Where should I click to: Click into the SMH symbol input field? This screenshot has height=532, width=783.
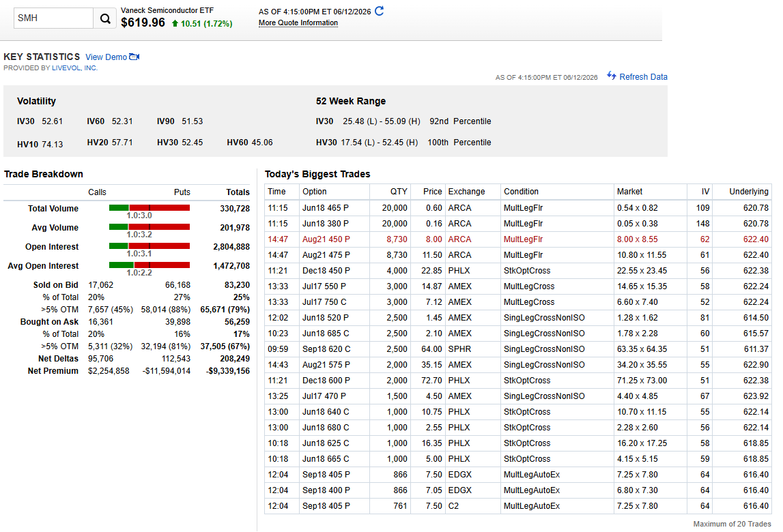(53, 18)
